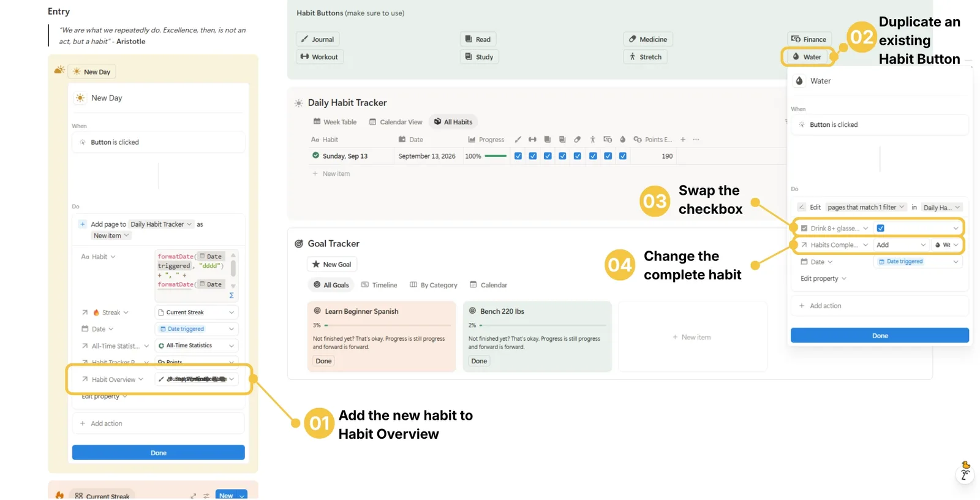Click the sun icon beside Daily Habit Tracker

tap(299, 103)
